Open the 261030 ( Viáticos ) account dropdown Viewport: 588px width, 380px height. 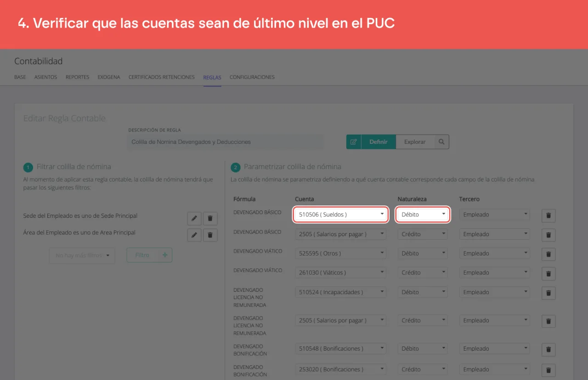click(341, 272)
